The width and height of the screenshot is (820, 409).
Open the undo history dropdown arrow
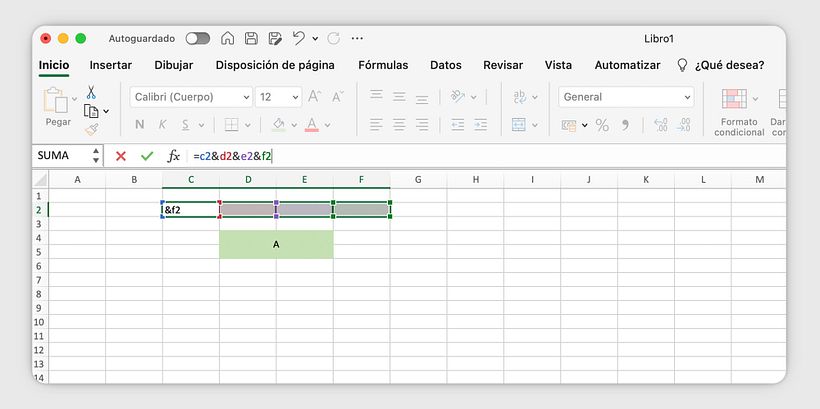point(315,38)
